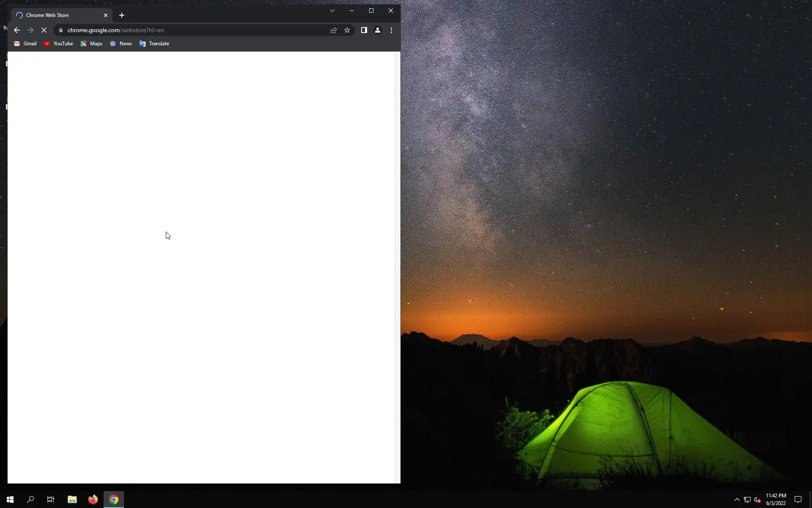This screenshot has width=812, height=508.
Task: Open the Translate bookmark
Action: [x=154, y=44]
